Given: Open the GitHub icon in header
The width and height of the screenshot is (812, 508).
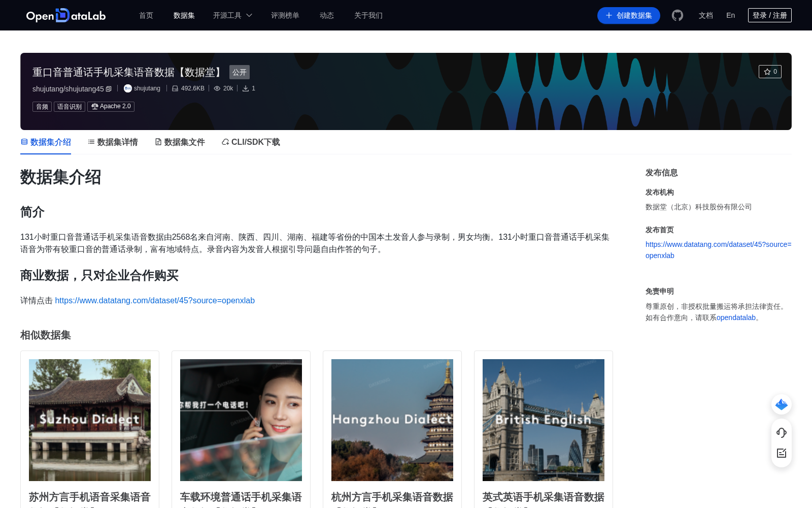Looking at the screenshot, I should tap(678, 15).
